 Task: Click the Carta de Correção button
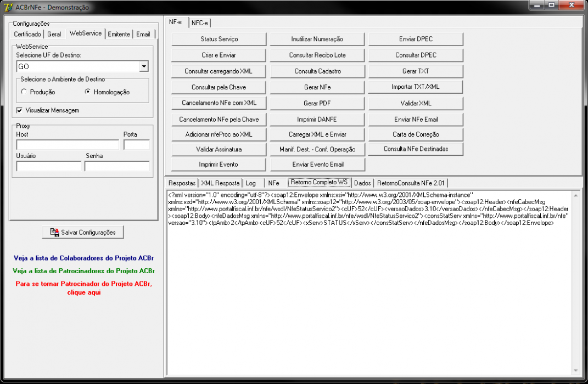click(x=416, y=134)
